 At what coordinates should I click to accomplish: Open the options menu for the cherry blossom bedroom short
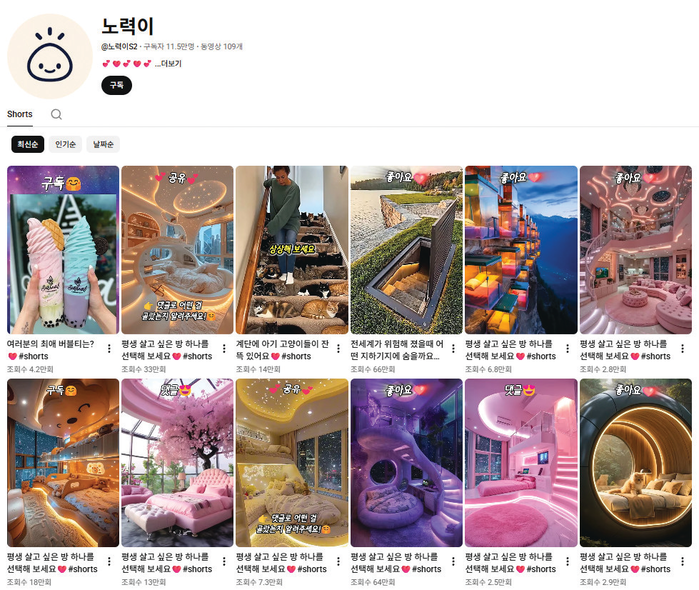tap(224, 561)
